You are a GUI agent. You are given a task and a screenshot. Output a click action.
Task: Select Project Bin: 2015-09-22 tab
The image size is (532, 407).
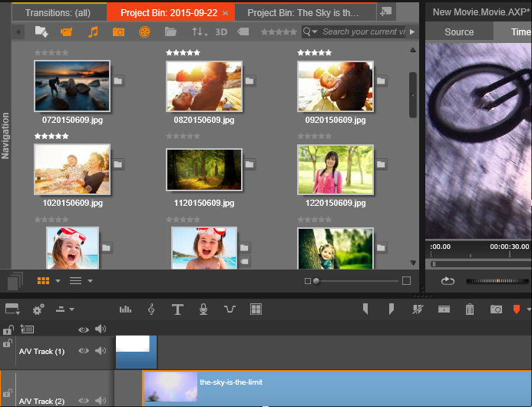[169, 13]
